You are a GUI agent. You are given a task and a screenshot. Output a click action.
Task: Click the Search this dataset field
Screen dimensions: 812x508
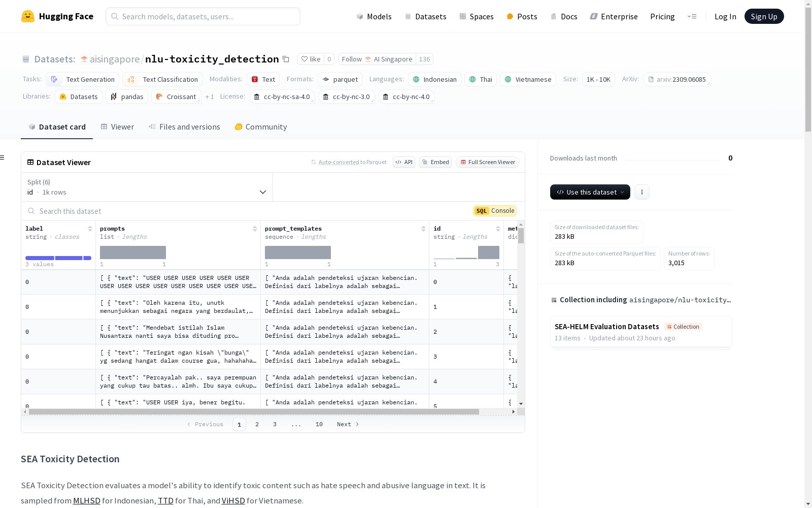(249, 211)
